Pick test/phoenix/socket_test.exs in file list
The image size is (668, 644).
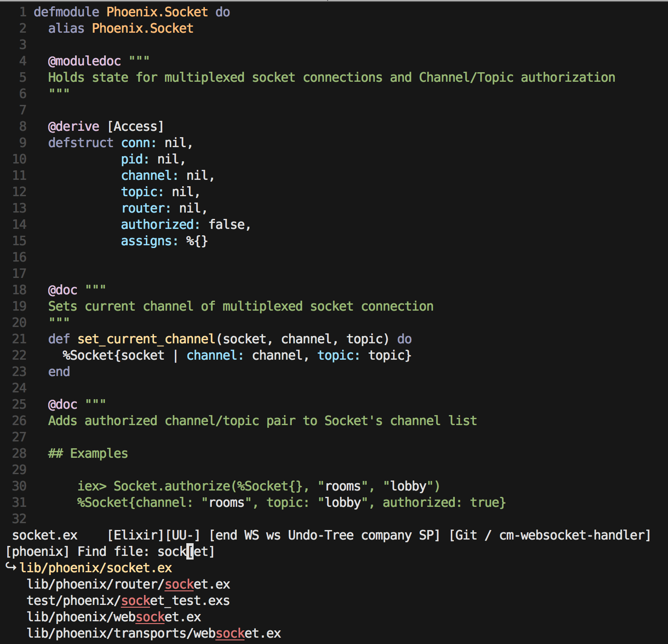(x=128, y=600)
